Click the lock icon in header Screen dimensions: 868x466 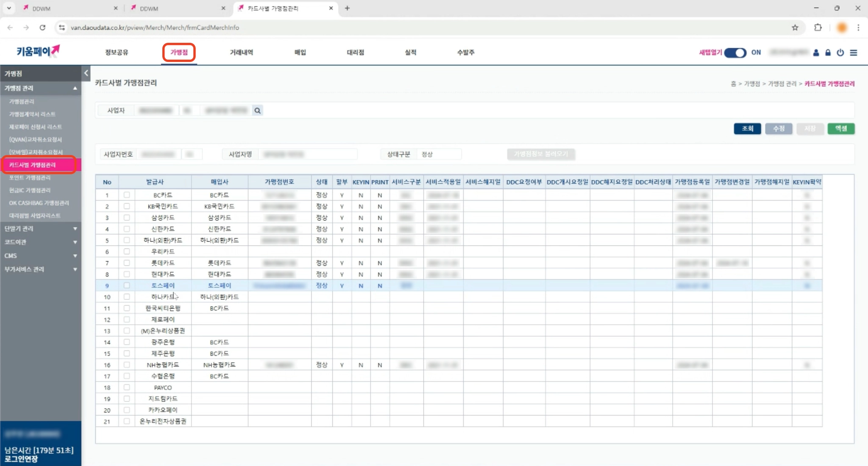coord(828,53)
